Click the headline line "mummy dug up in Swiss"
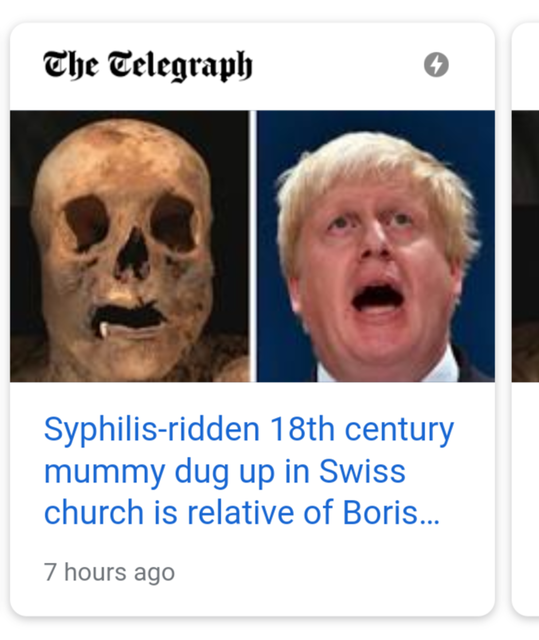Viewport: 539px width, 640px height. coord(224,472)
